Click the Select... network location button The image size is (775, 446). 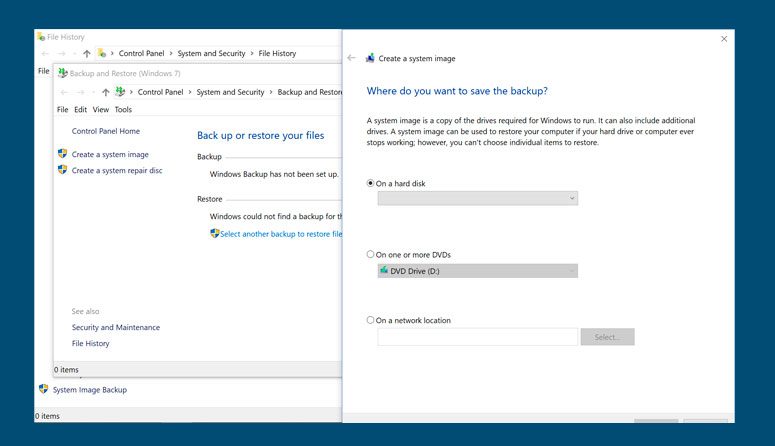point(607,337)
